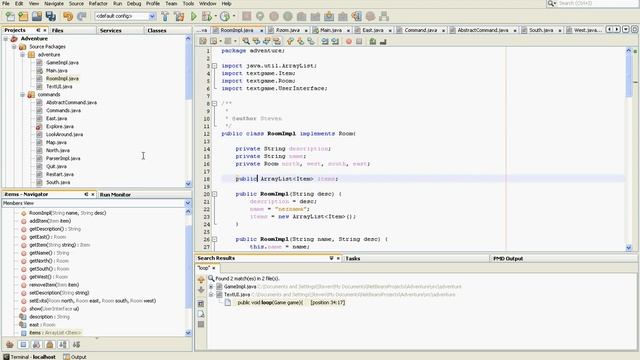640x360 pixels.
Task: Collapse the commands package node
Action: [22, 94]
